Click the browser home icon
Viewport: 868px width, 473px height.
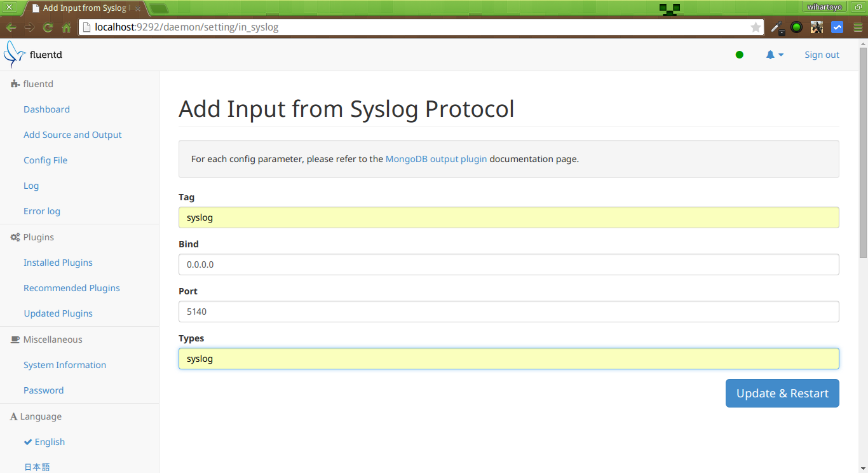66,27
